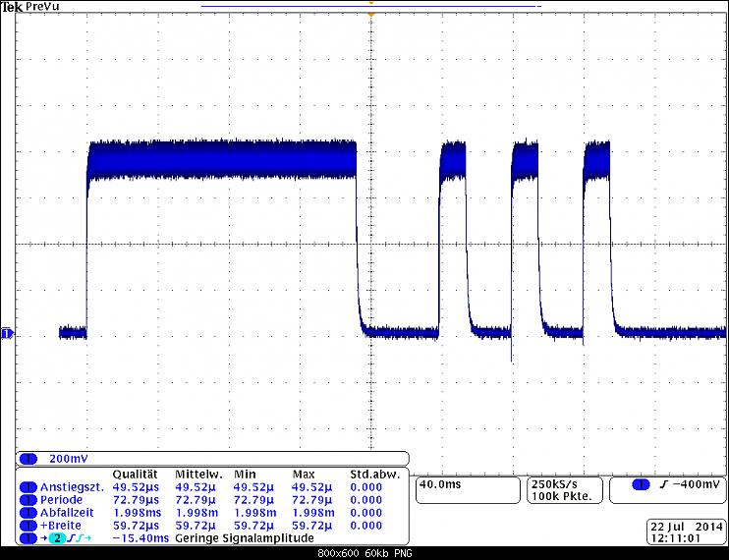The height and width of the screenshot is (560, 729).
Task: Click the trigger source channel 1 badge
Action: tap(641, 485)
